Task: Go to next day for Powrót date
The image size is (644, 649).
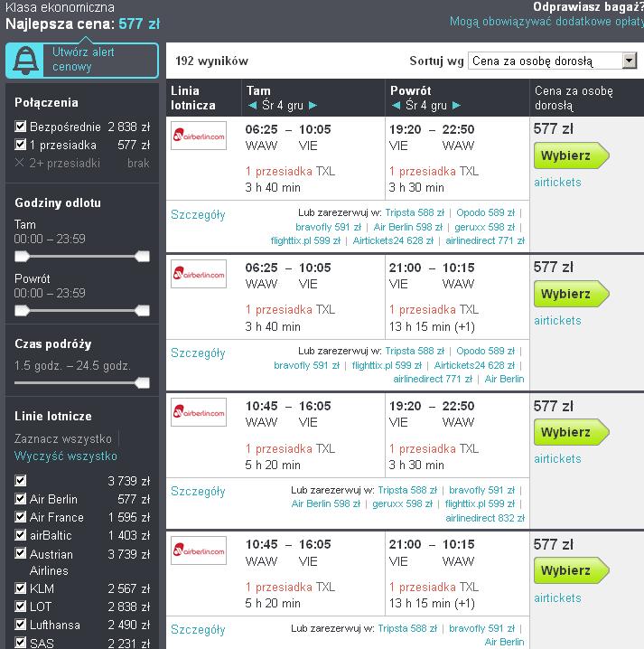Action: (457, 105)
